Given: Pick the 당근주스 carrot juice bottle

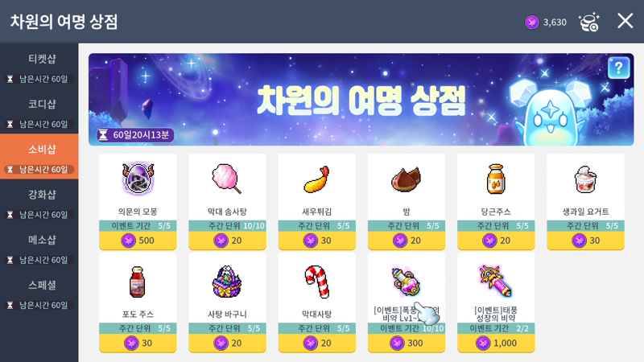Looking at the screenshot, I should click(x=496, y=179).
